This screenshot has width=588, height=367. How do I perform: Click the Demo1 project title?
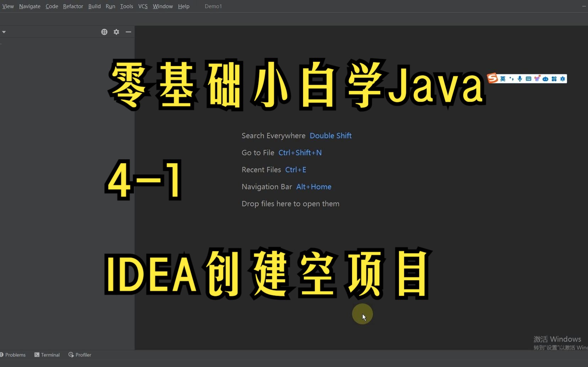[x=213, y=6]
